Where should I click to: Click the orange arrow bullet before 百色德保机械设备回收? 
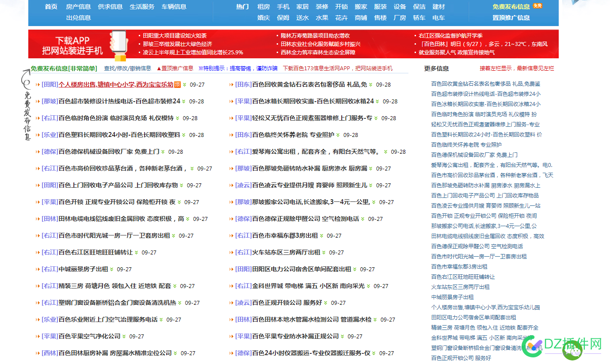pyautogui.click(x=38, y=152)
